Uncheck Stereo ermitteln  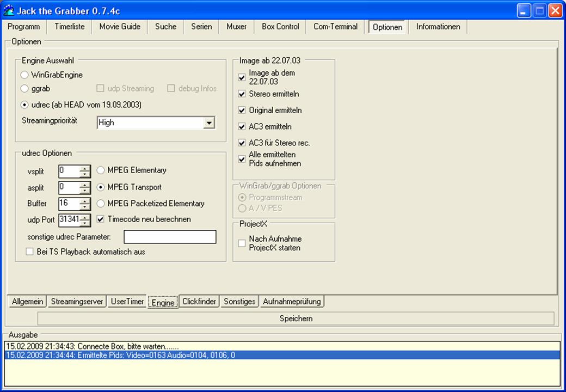(x=242, y=94)
